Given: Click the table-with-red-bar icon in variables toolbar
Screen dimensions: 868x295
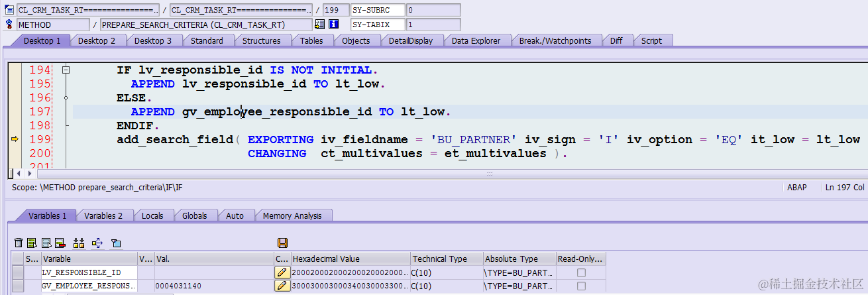Looking at the screenshot, I should [60, 243].
